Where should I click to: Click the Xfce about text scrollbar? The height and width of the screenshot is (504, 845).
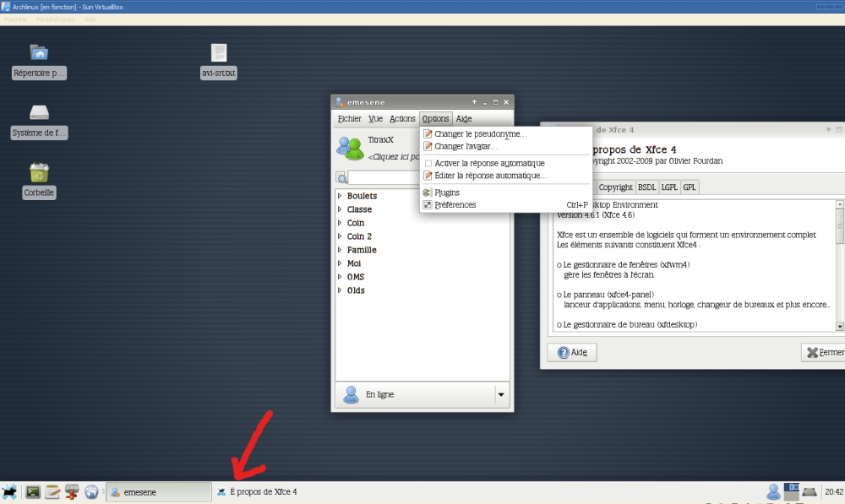click(x=839, y=265)
